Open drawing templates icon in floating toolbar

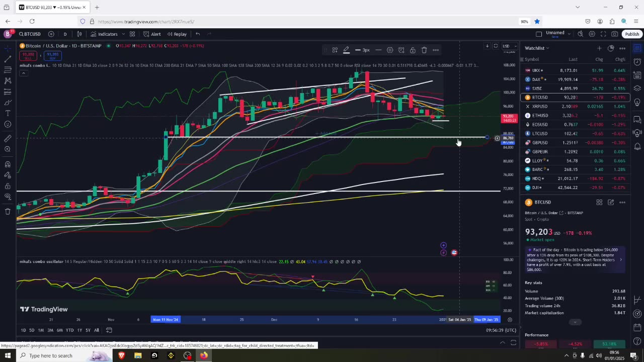point(335,50)
